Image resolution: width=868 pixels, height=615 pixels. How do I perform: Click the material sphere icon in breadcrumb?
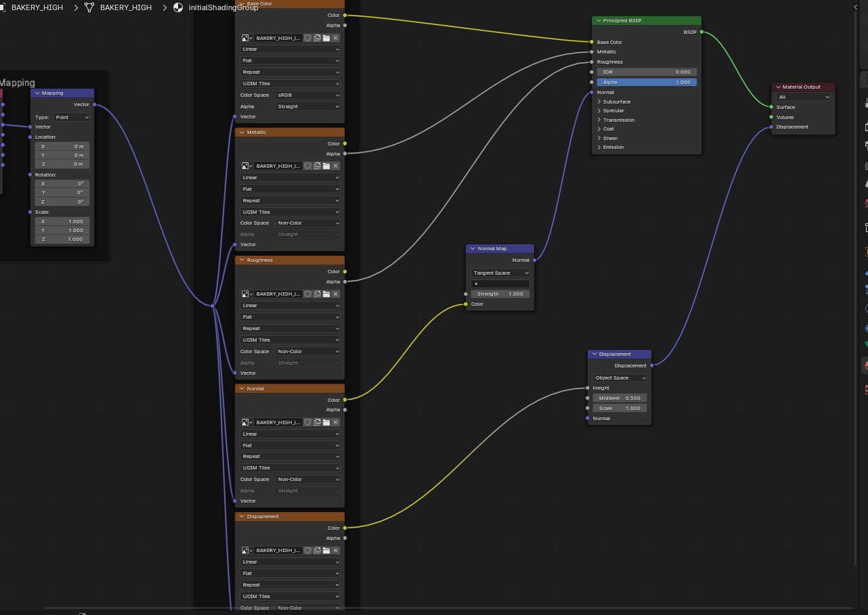pyautogui.click(x=178, y=7)
